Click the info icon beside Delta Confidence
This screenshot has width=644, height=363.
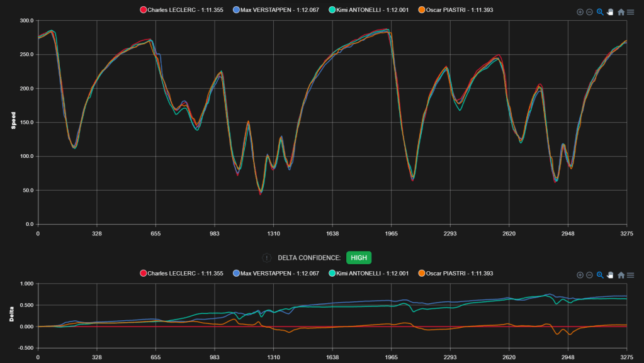pyautogui.click(x=266, y=258)
